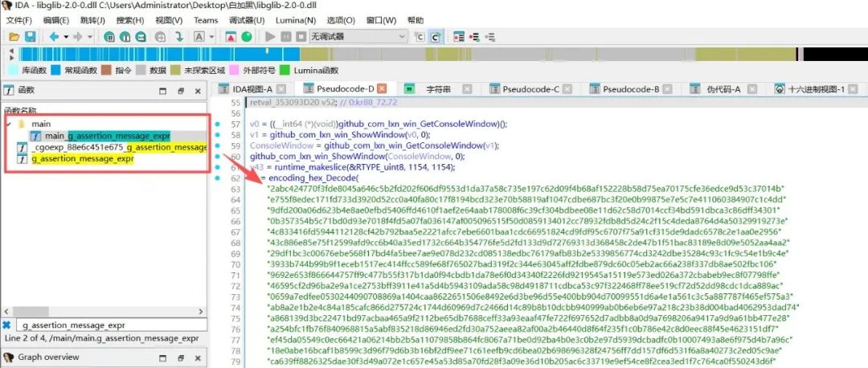
Task: Click the 常规函数 blue legend swatch
Action: click(55, 70)
